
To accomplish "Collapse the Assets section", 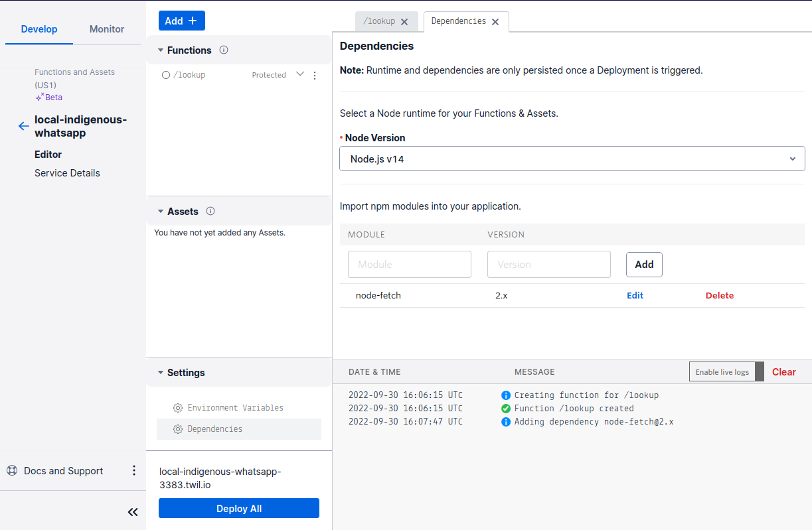I will coord(161,212).
